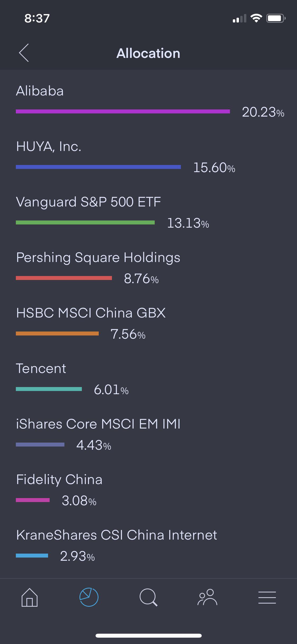
Task: Tap the clock showing 8:37
Action: [36, 19]
